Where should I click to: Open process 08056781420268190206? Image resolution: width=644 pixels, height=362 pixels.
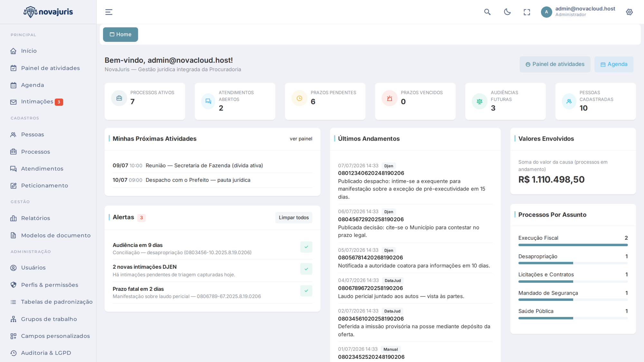(371, 258)
